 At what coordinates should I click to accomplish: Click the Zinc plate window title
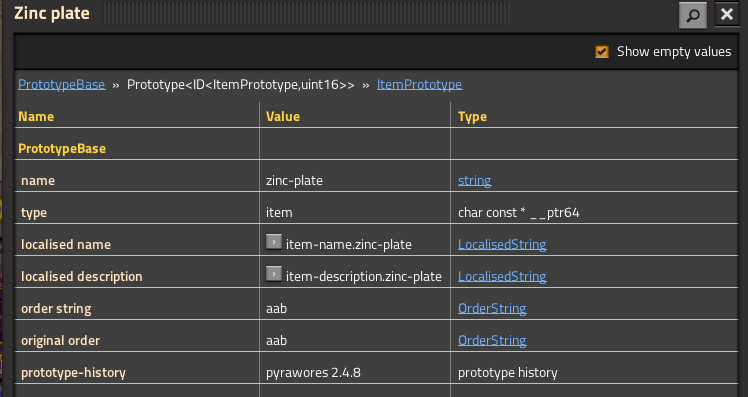(x=52, y=13)
